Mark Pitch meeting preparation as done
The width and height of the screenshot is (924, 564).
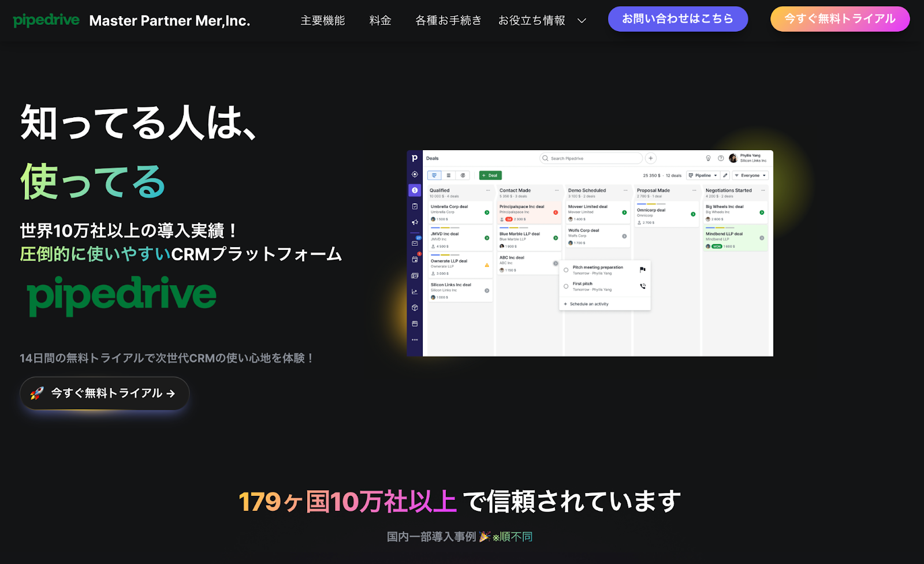click(566, 270)
